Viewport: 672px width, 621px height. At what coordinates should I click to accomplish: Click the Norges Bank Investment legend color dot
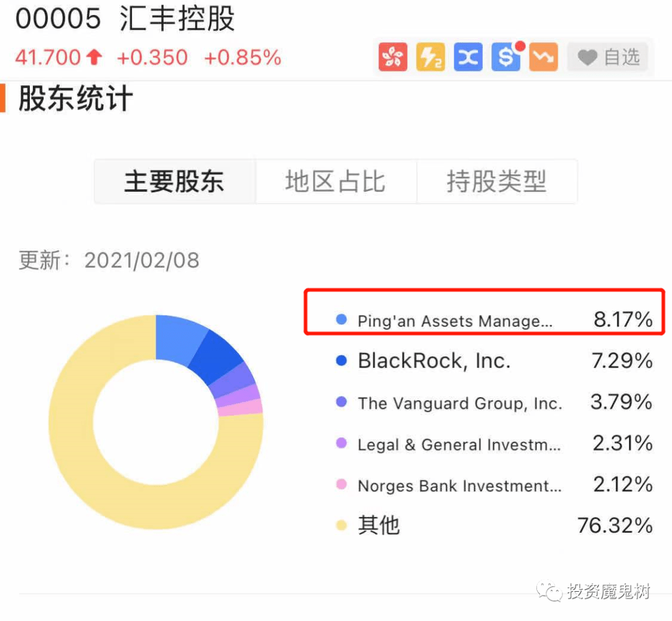click(342, 484)
